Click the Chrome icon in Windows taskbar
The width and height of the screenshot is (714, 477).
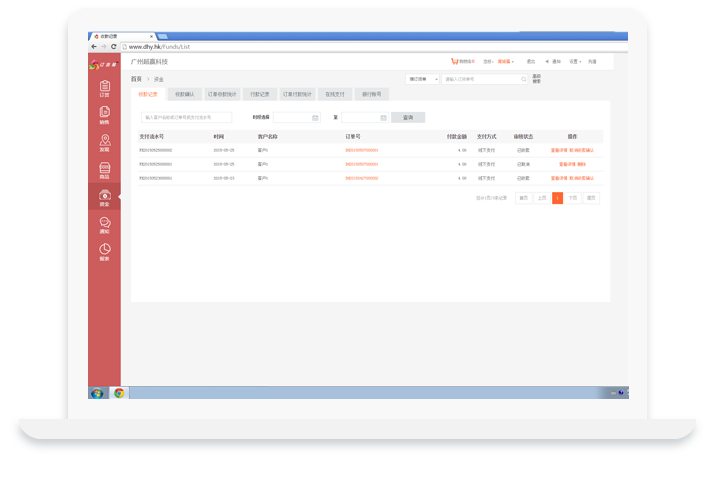click(119, 393)
